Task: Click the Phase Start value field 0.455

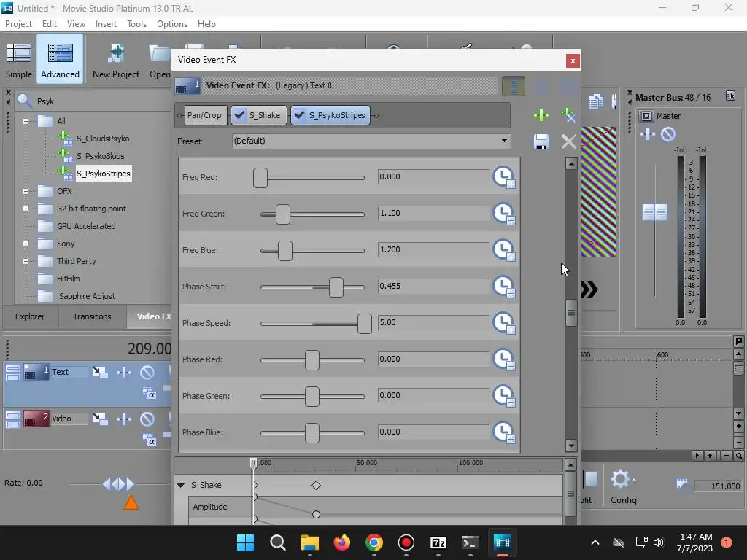Action: (433, 286)
